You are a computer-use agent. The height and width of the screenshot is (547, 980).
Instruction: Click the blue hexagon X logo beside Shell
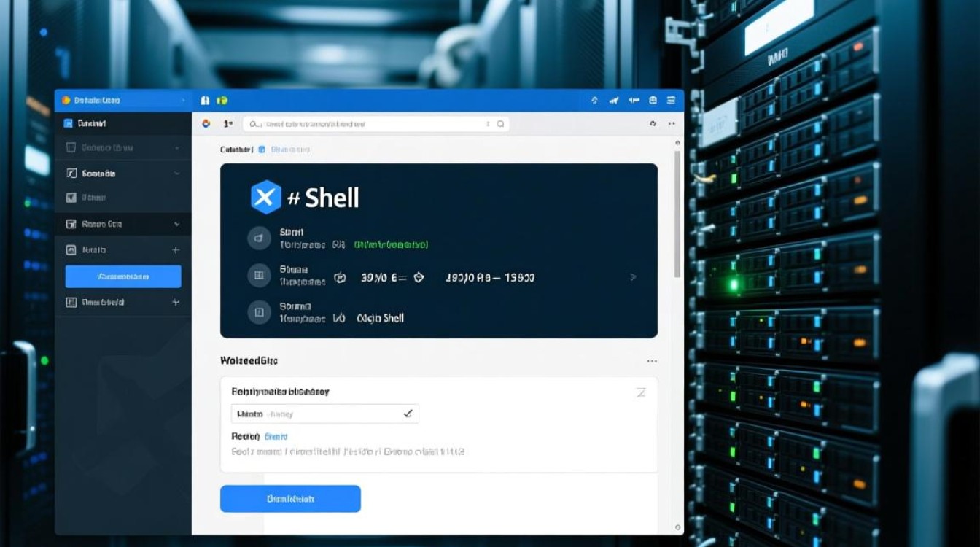265,197
